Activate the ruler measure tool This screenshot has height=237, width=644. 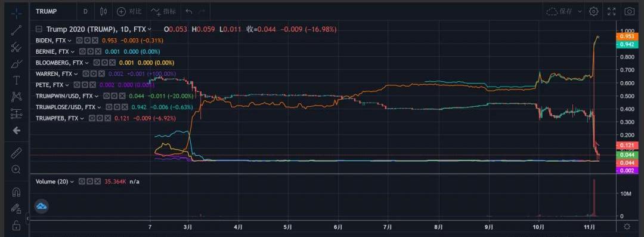(17, 153)
